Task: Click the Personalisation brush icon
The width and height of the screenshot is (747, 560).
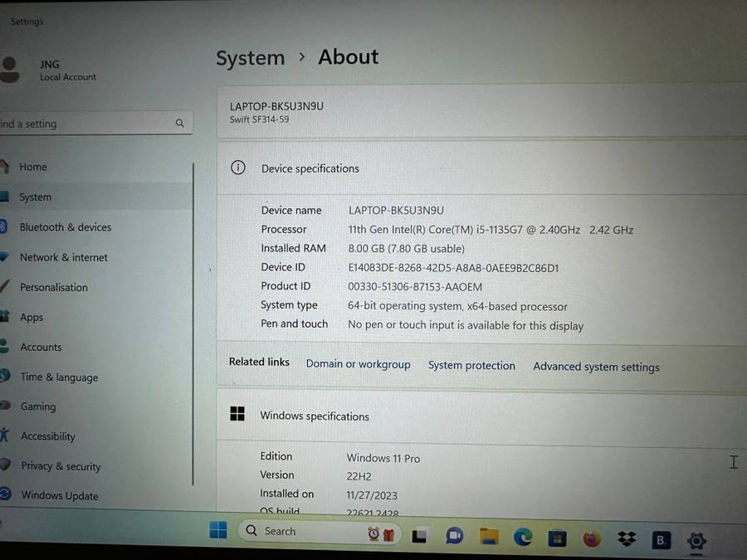Action: (7, 287)
